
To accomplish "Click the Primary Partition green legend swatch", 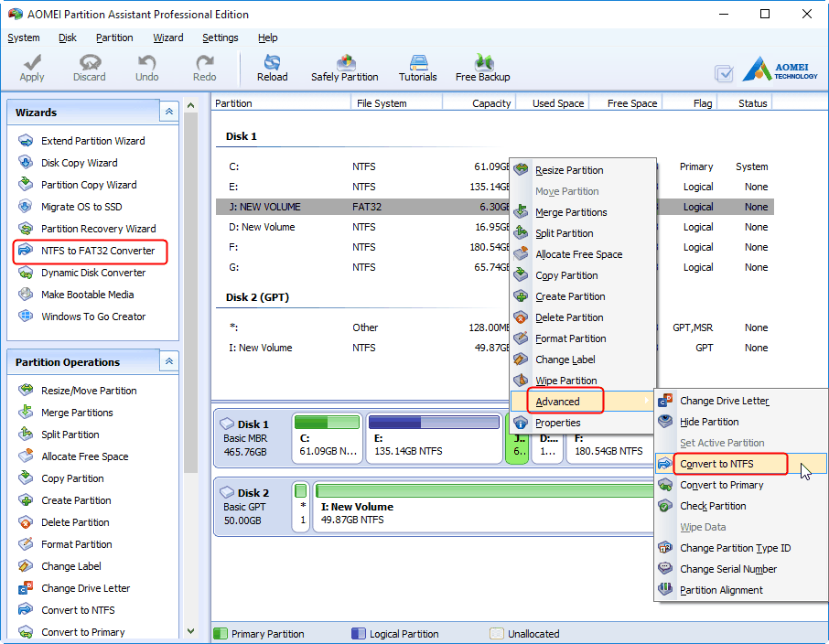I will tap(221, 633).
